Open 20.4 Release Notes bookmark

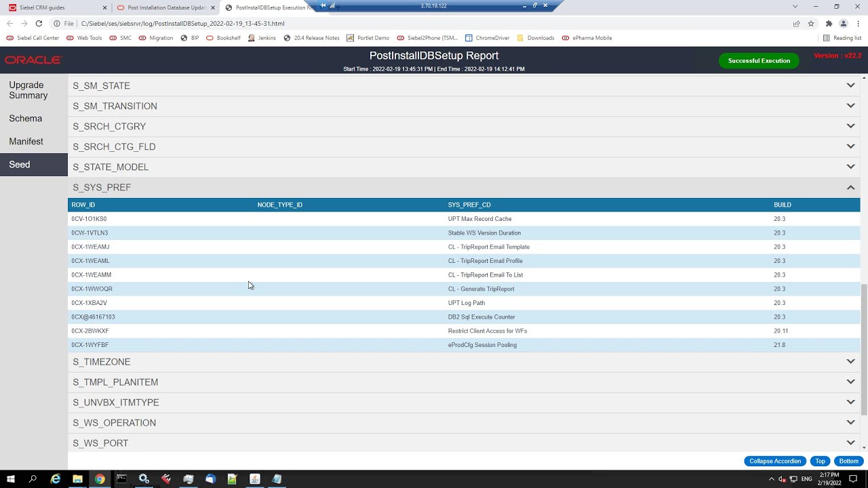click(311, 38)
